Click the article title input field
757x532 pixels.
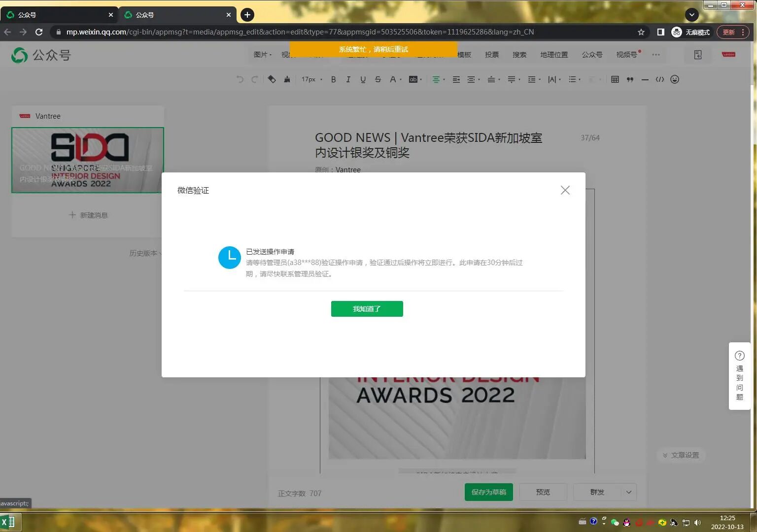429,145
